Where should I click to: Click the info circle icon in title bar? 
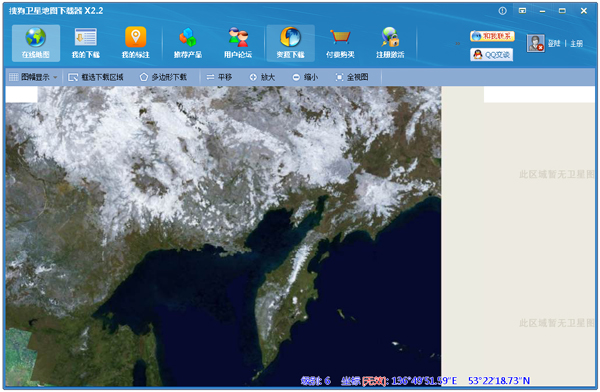point(502,11)
